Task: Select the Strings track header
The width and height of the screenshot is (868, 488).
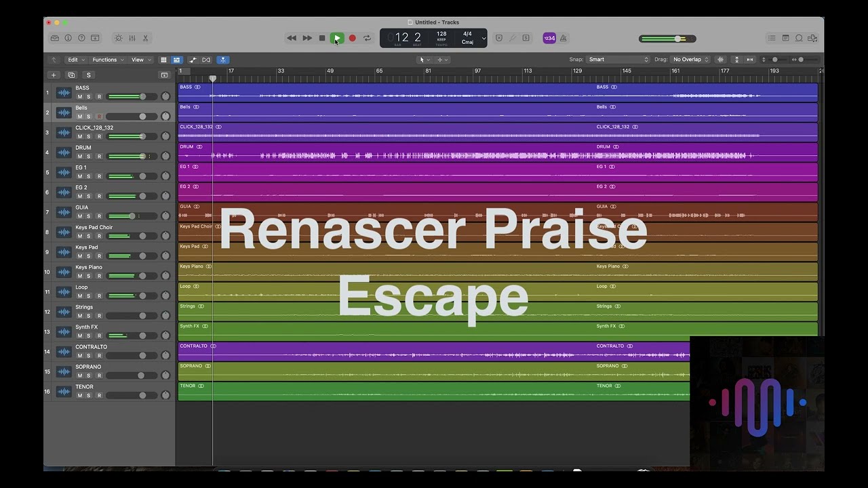Action: tap(109, 312)
